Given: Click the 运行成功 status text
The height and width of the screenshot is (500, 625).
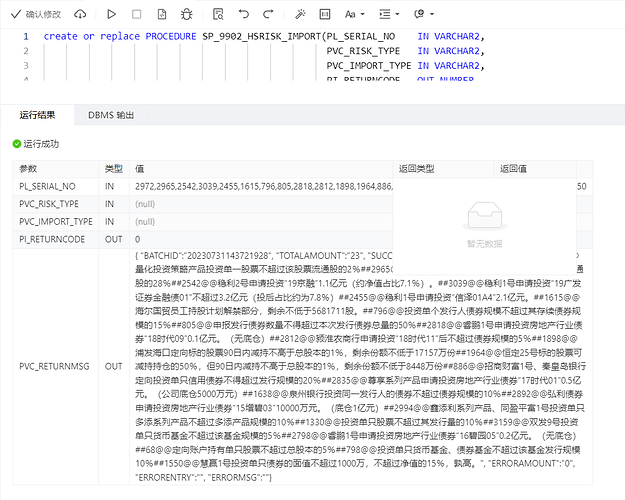Looking at the screenshot, I should click(41, 144).
